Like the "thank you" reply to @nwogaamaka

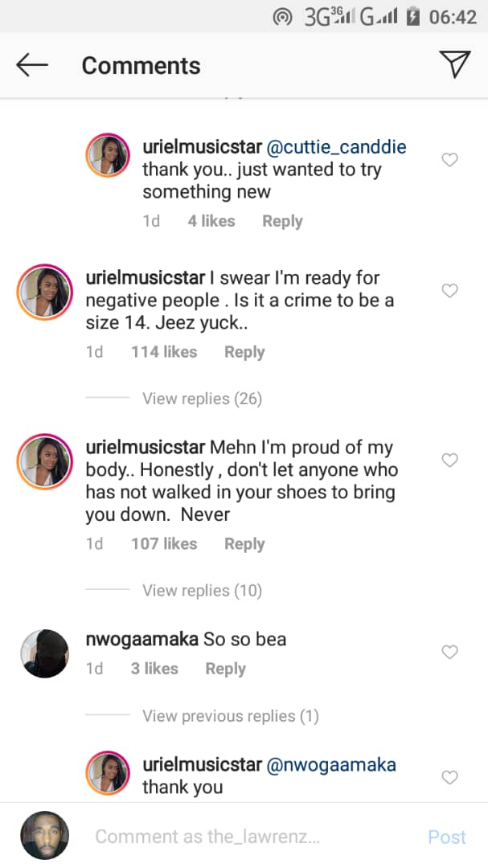(450, 777)
